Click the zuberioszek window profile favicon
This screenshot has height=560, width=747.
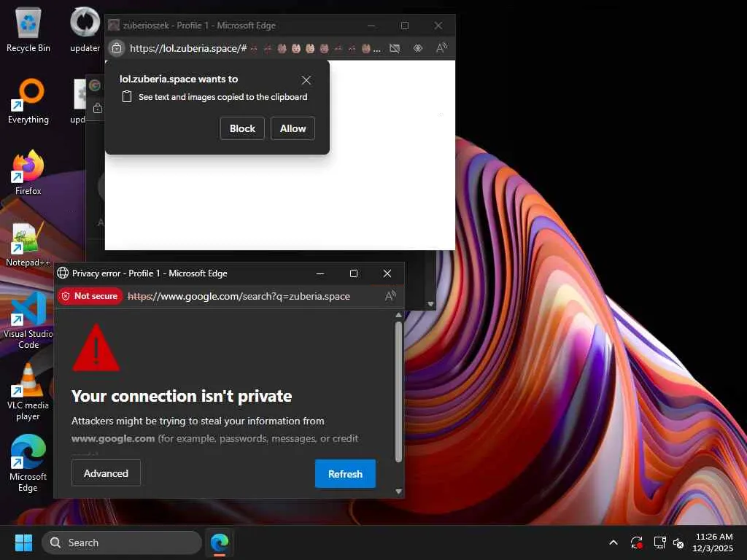coord(113,26)
